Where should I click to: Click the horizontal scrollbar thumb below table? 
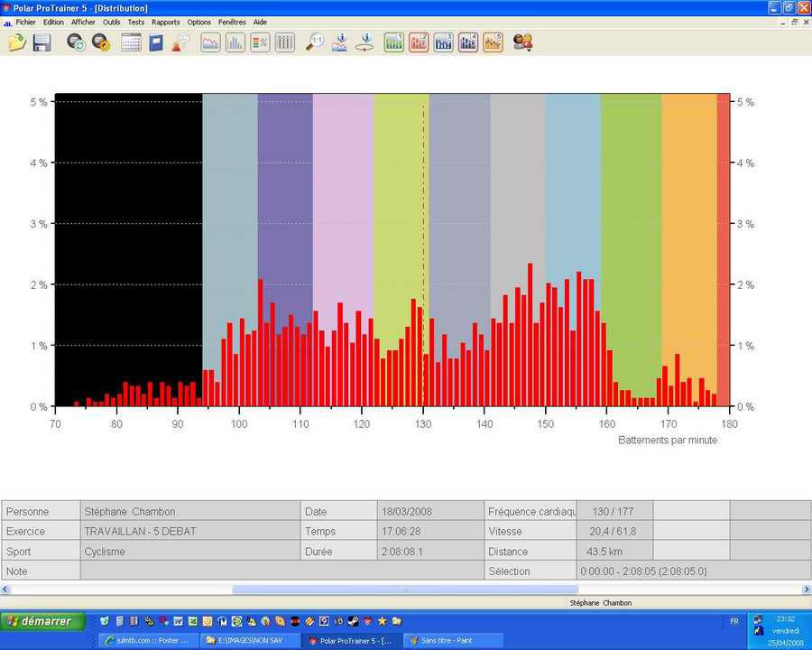(x=404, y=590)
